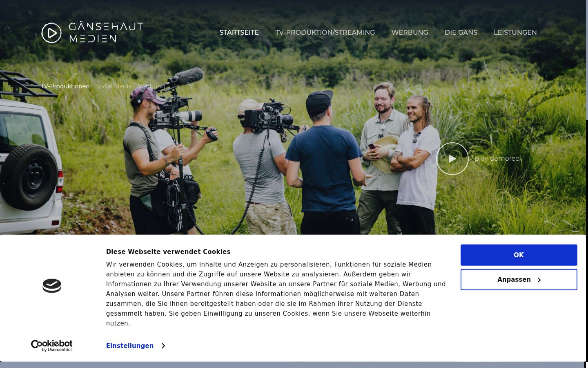Switch to the Werbung slide tab
588x368 pixels.
tap(151, 86)
